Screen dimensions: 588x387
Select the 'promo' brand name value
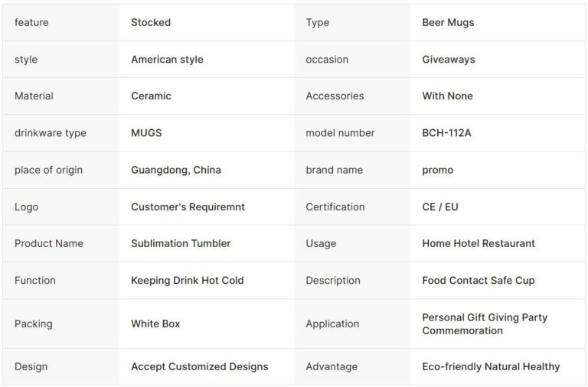coord(437,170)
